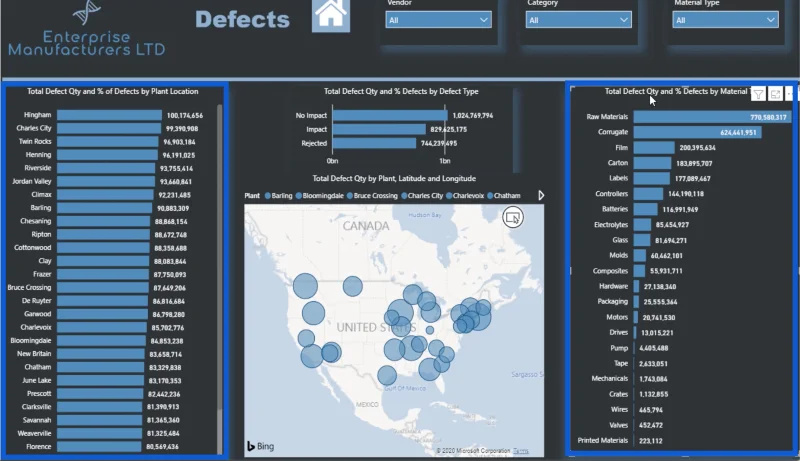Click the Pump value 4,405,488
Screen dimensions: 800x461
pyautogui.click(x=654, y=348)
